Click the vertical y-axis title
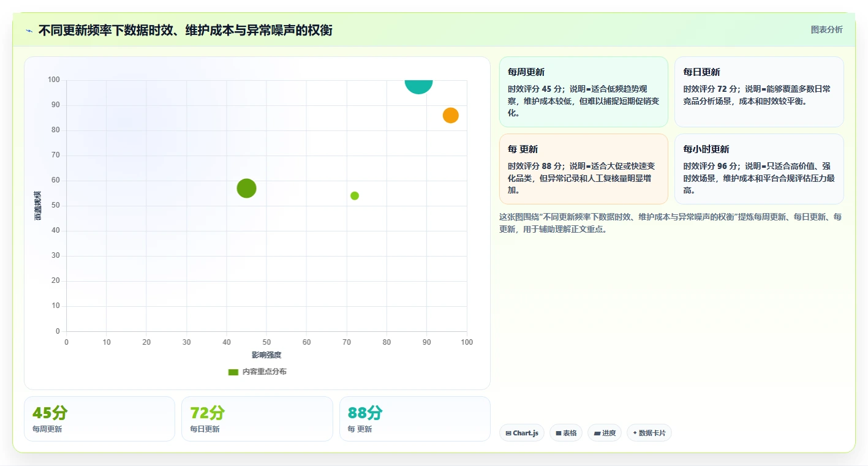This screenshot has height=466, width=868. [37, 205]
